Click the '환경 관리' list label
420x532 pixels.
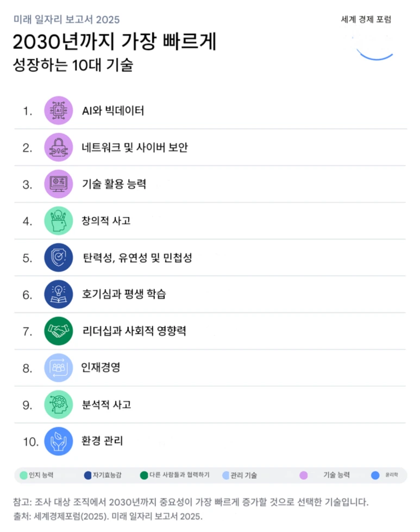point(102,440)
